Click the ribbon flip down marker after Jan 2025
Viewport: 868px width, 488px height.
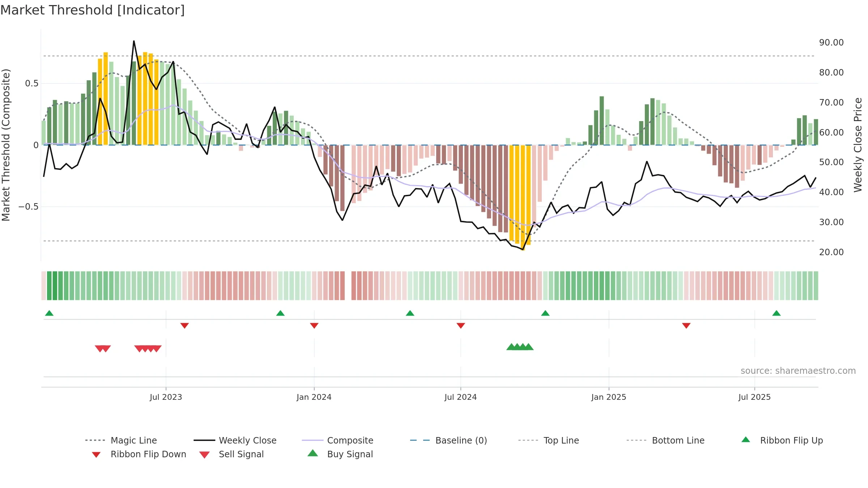coord(686,326)
